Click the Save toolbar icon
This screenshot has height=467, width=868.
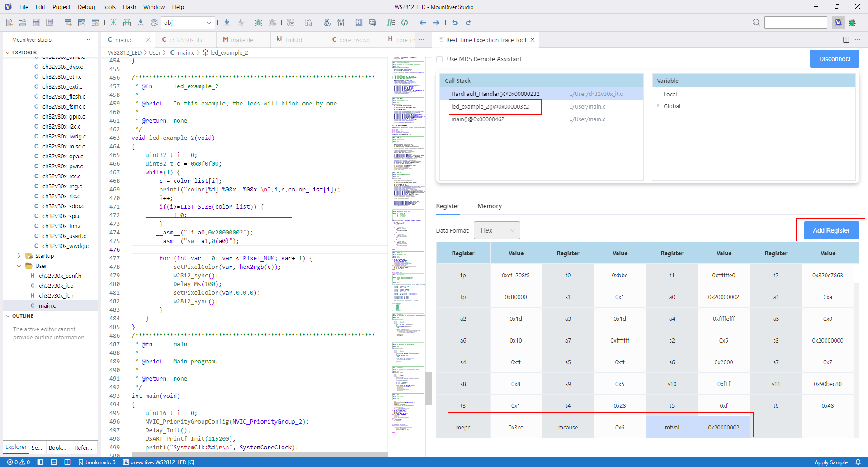36,23
